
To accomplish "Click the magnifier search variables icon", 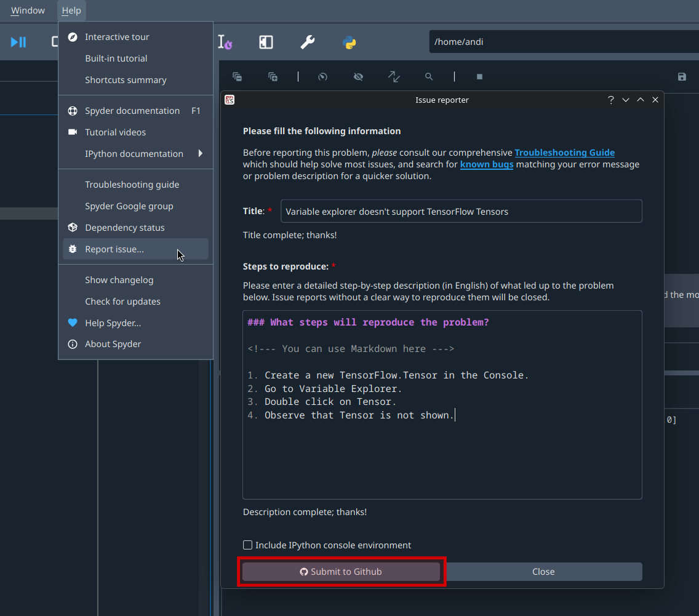I will click(x=428, y=77).
